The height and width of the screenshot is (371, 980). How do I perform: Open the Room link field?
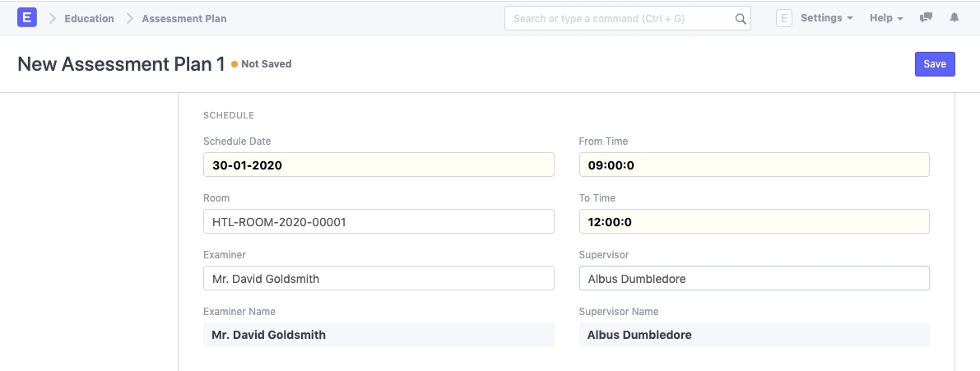[x=379, y=221]
